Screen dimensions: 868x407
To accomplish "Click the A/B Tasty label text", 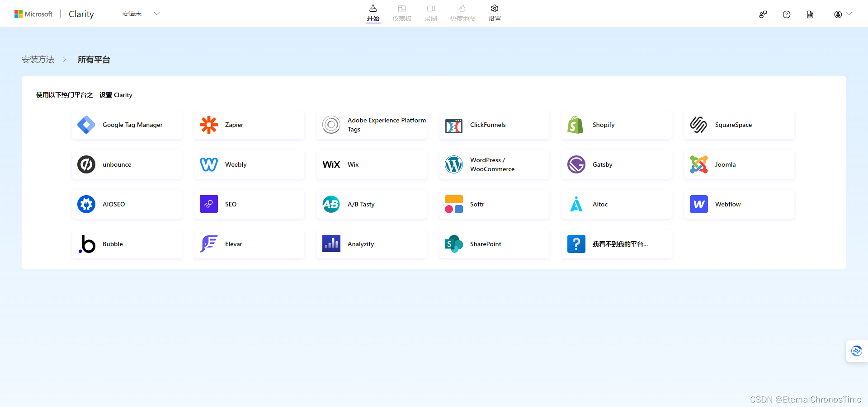I will [x=361, y=204].
